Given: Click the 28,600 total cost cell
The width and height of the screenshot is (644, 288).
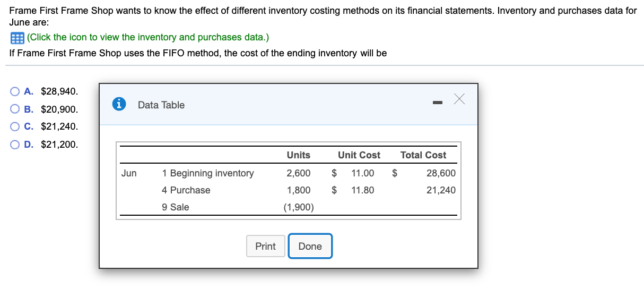Looking at the screenshot, I should pyautogui.click(x=440, y=173).
